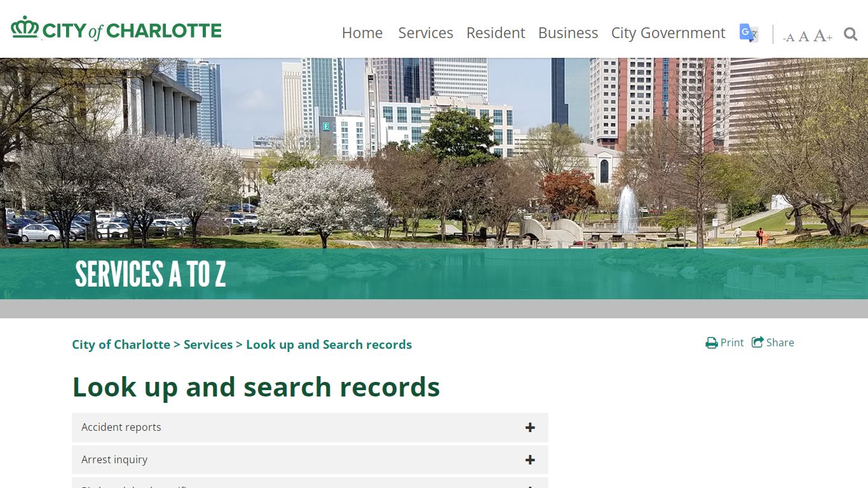Decrease text size with -A
The height and width of the screenshot is (488, 868).
[x=789, y=37]
